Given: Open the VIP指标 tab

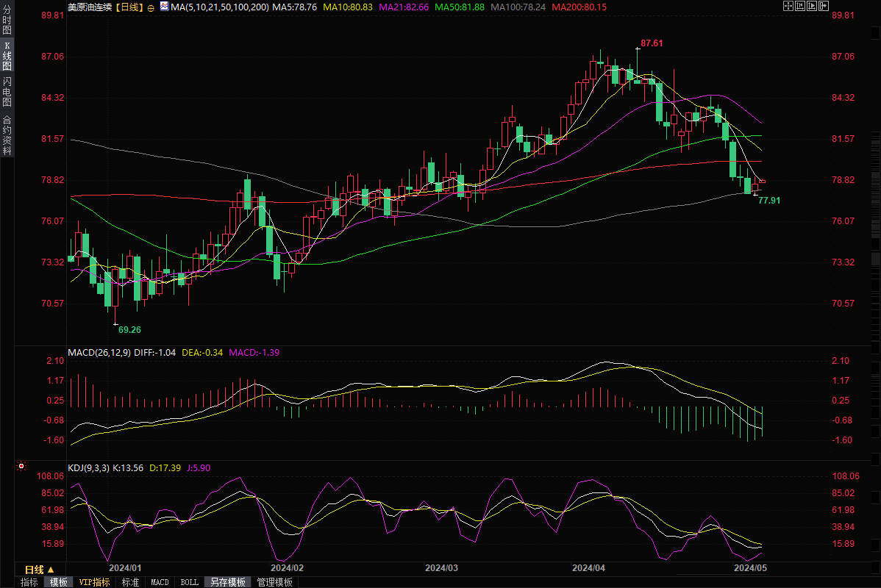Looking at the screenshot, I should tap(95, 582).
